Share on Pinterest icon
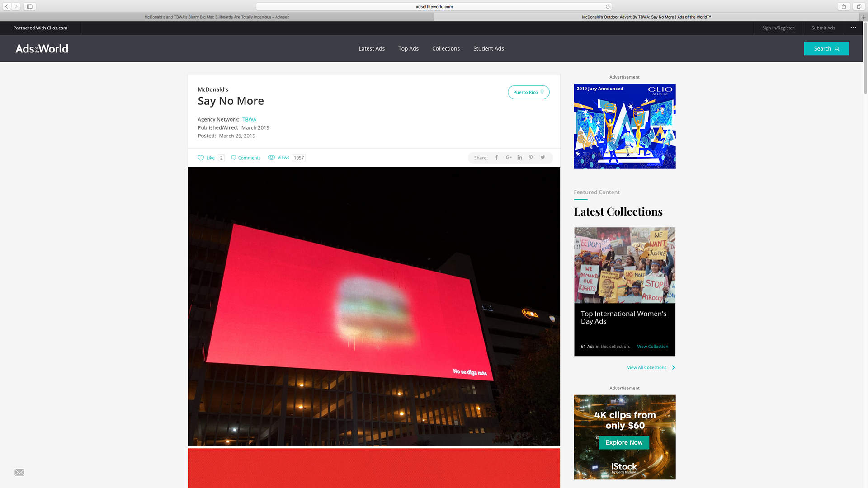 click(x=531, y=158)
